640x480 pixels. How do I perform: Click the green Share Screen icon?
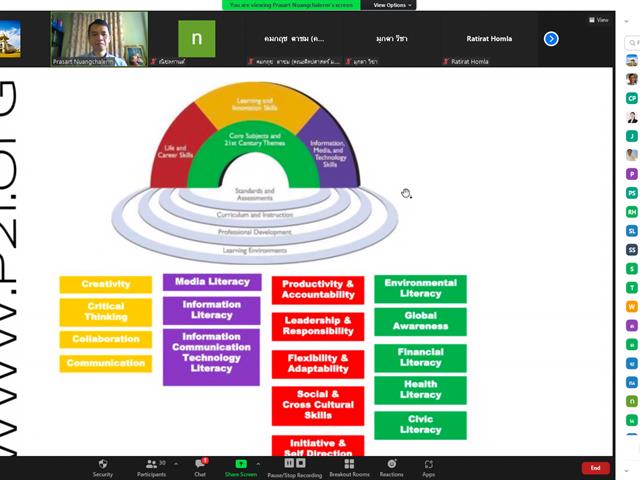click(x=241, y=464)
